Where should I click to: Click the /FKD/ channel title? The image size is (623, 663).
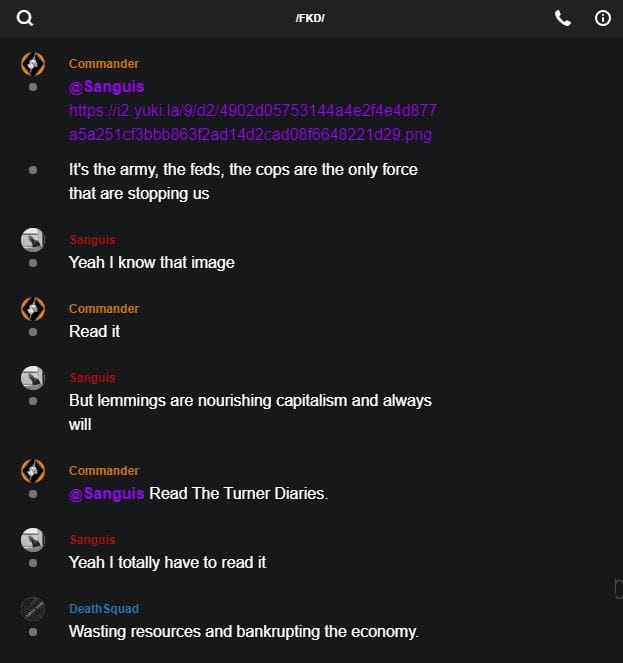[x=310, y=18]
